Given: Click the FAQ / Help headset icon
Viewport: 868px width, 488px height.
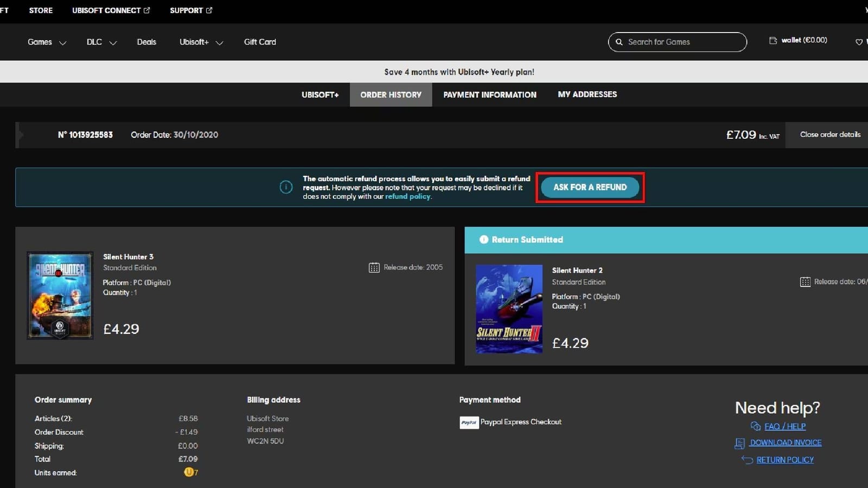Looking at the screenshot, I should coord(755,427).
